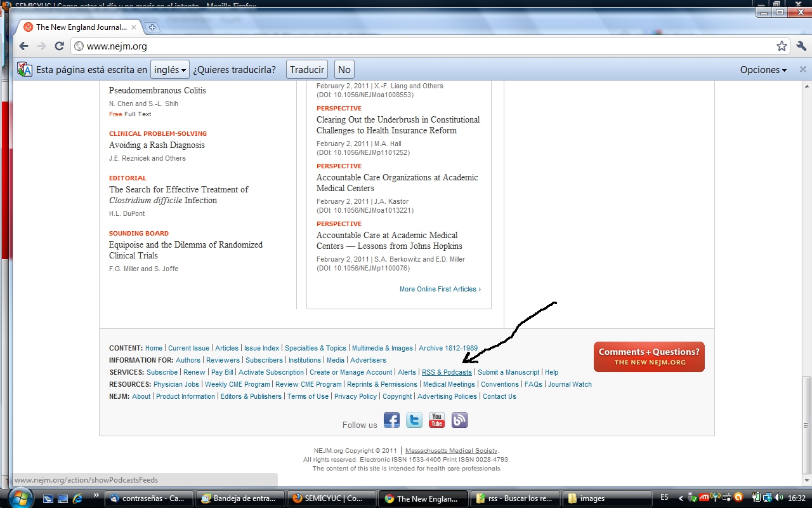The width and height of the screenshot is (812, 508).
Task: Open the Physician Jobs link
Action: 176,384
